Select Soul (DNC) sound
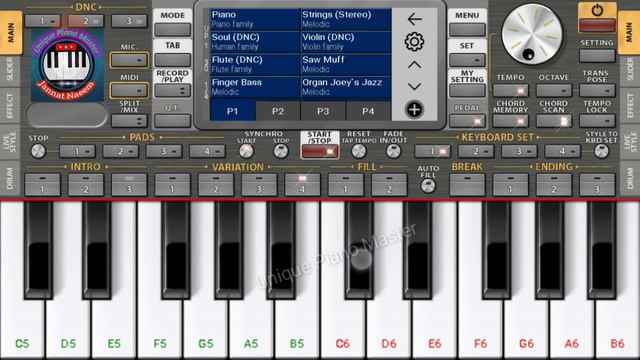 (255, 42)
